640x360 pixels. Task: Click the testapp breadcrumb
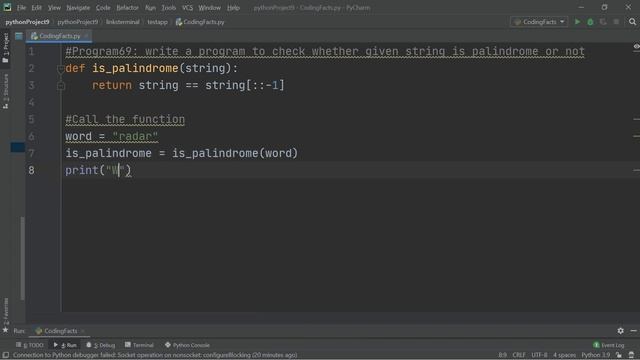158,22
